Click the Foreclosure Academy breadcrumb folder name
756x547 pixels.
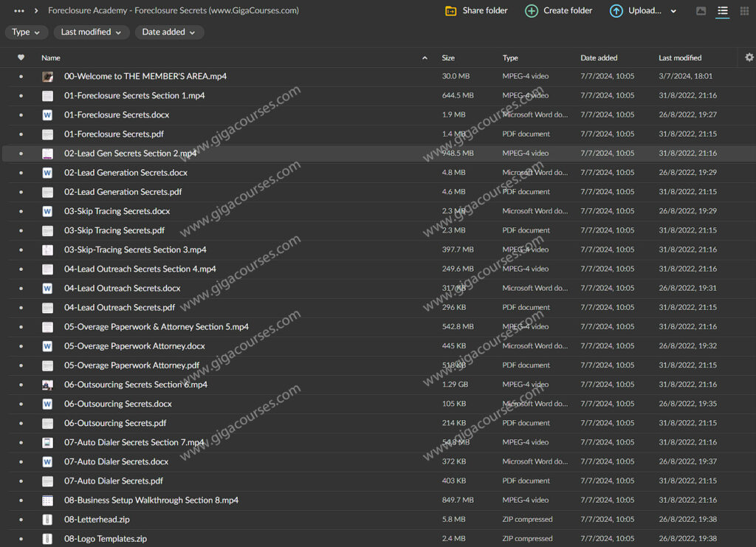click(x=173, y=10)
